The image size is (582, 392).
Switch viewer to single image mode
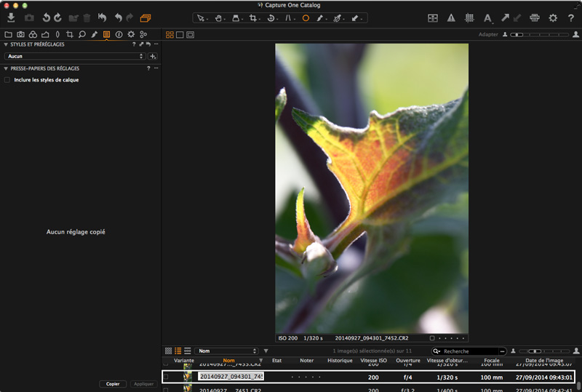point(180,34)
